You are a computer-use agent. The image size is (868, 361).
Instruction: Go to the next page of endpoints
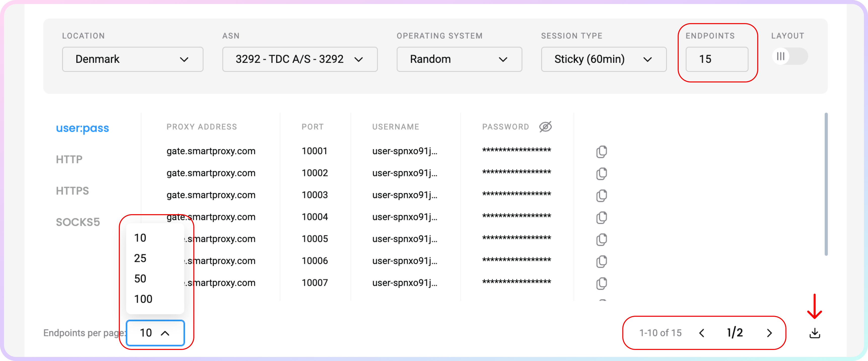[769, 333]
